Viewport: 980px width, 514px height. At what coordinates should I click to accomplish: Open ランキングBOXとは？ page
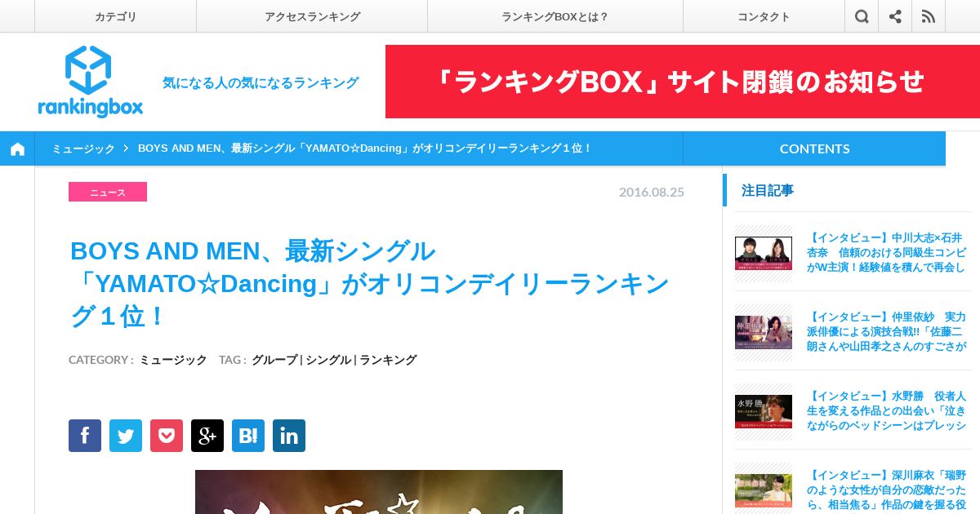tap(555, 16)
